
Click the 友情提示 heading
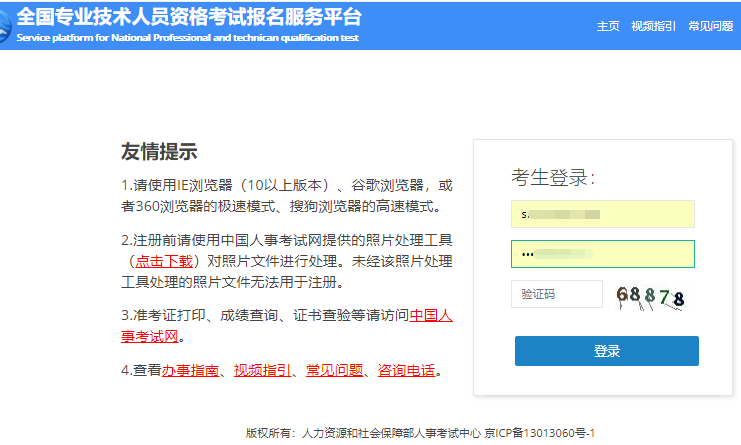pos(159,152)
